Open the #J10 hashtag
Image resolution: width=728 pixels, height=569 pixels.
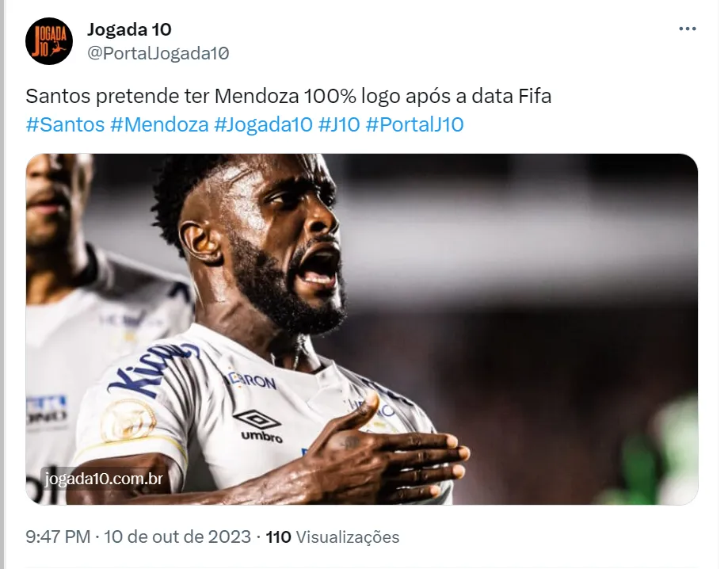(x=339, y=124)
